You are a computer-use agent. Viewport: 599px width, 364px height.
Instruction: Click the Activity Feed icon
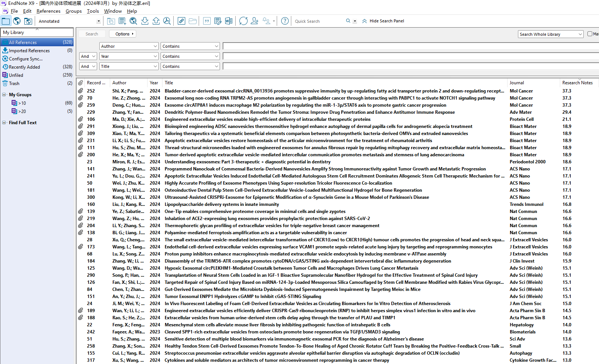[x=266, y=21]
